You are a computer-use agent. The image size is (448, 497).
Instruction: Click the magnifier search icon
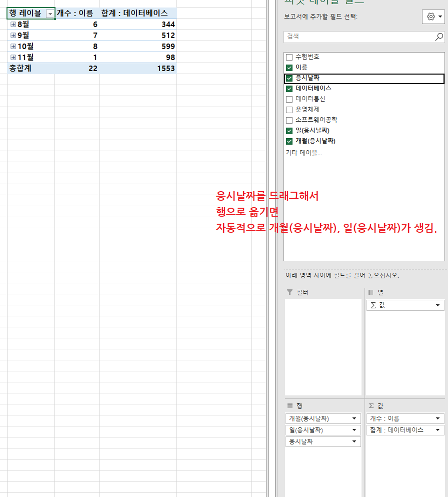[x=439, y=37]
